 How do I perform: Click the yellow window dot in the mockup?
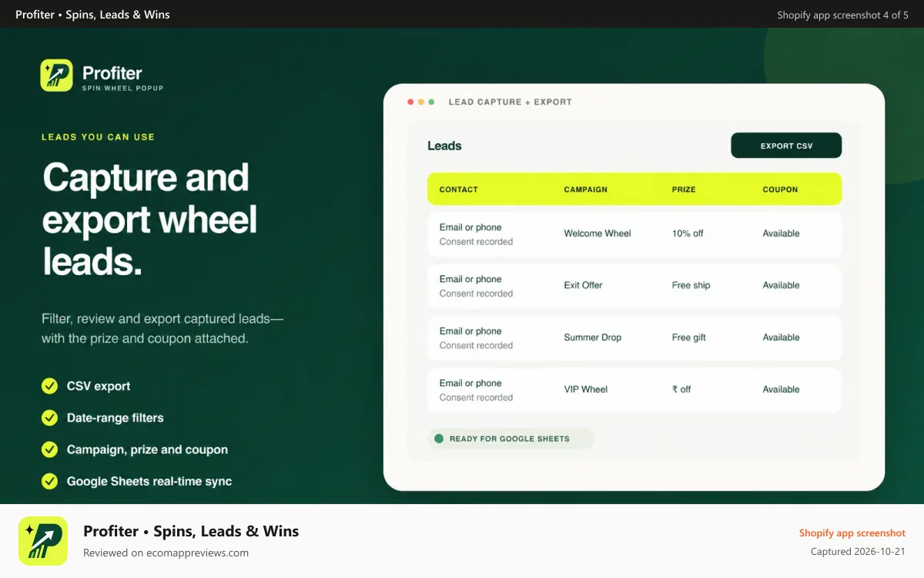421,102
